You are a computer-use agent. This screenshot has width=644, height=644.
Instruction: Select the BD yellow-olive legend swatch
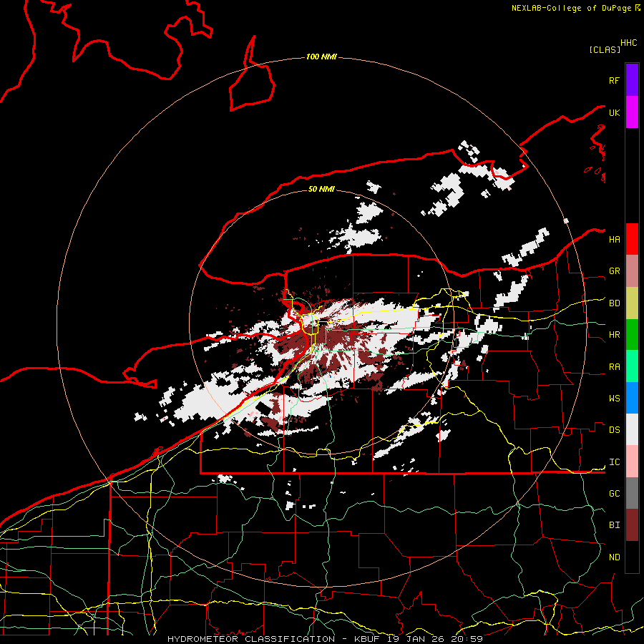pos(632,303)
